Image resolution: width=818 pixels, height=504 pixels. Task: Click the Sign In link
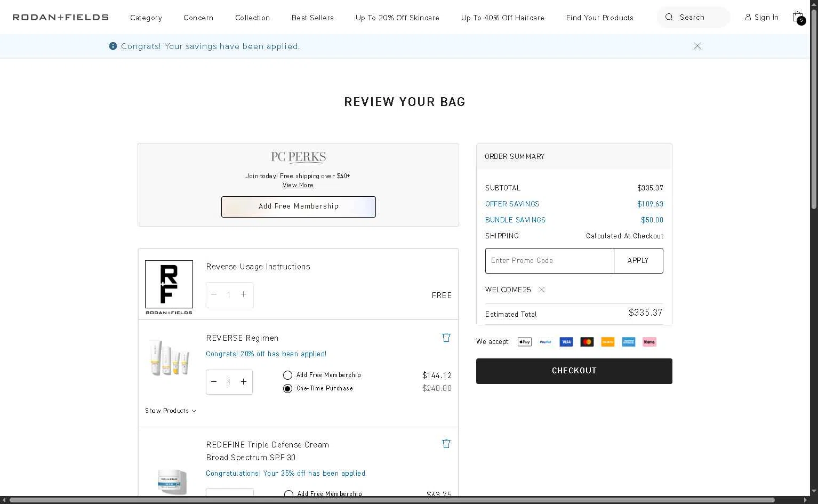[x=766, y=17]
